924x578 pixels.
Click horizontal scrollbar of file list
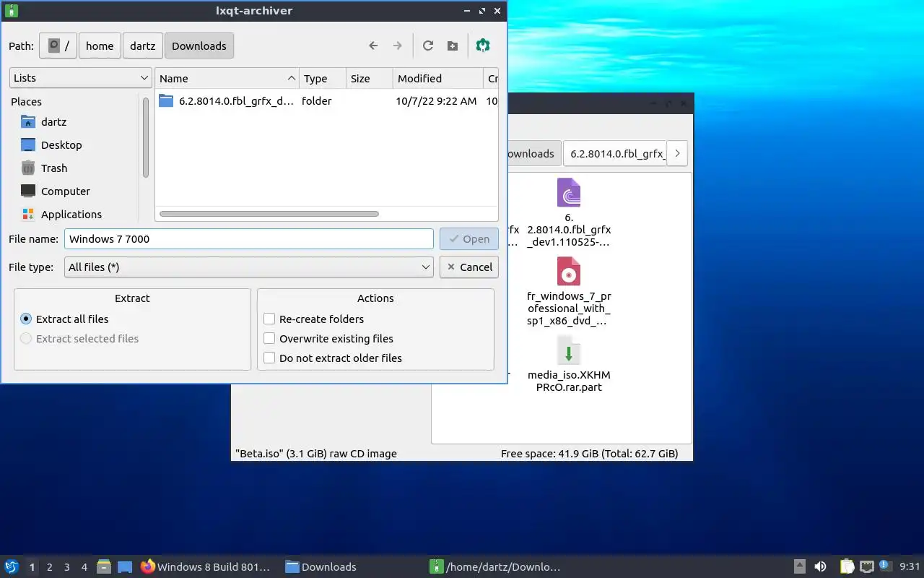pyautogui.click(x=269, y=214)
